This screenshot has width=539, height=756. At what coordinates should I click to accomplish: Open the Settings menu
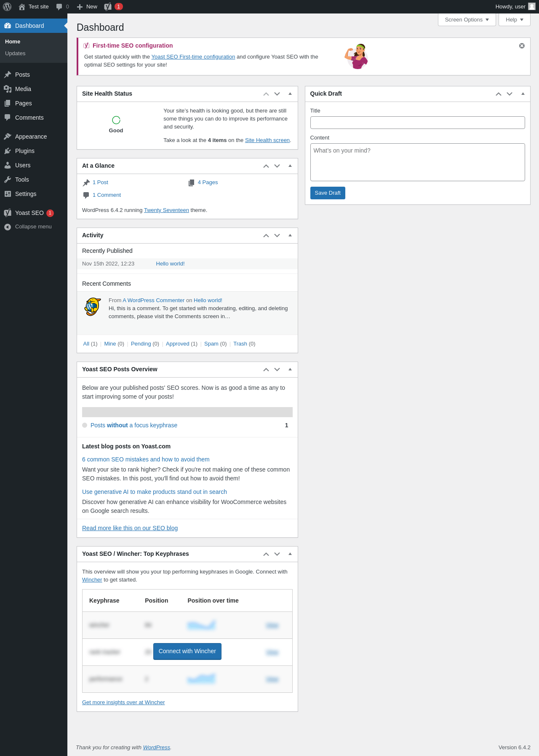click(34, 194)
